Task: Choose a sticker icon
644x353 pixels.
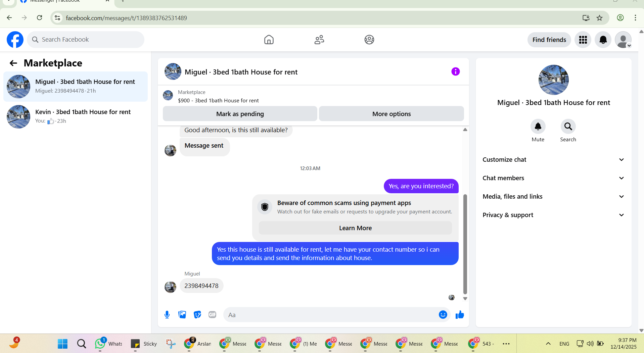Action: tap(197, 315)
